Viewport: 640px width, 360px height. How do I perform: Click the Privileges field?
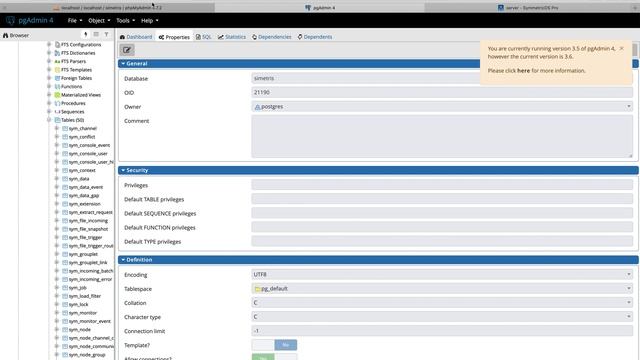click(442, 185)
